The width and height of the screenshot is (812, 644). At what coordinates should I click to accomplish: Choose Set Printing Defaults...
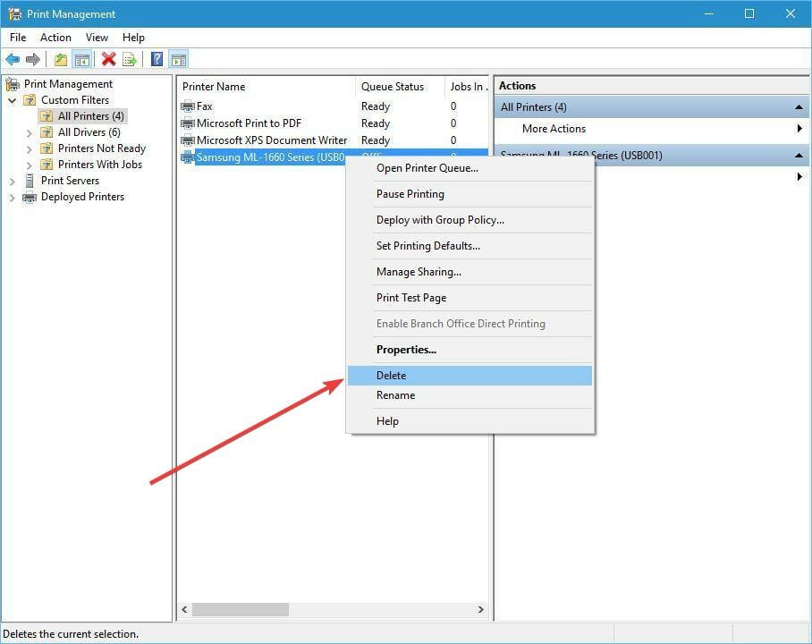(469, 246)
